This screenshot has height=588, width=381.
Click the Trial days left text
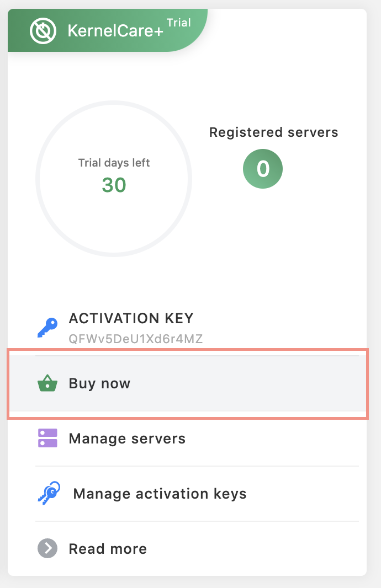[113, 162]
